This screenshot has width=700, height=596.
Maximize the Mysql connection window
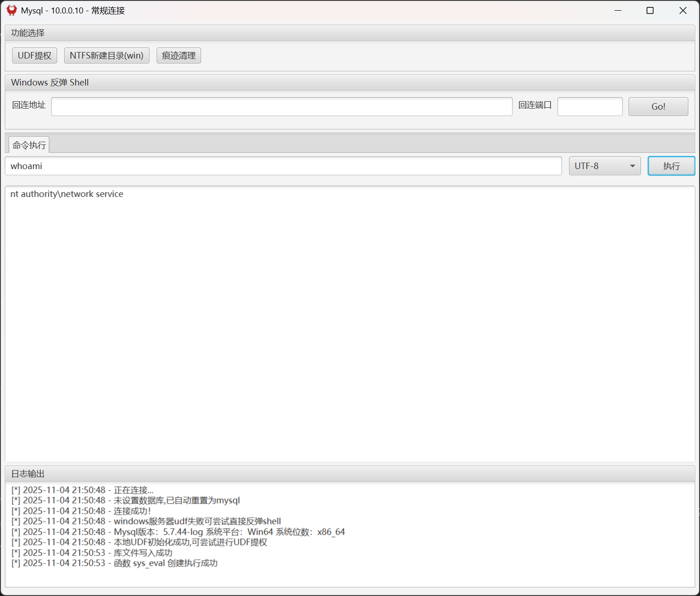[x=650, y=10]
